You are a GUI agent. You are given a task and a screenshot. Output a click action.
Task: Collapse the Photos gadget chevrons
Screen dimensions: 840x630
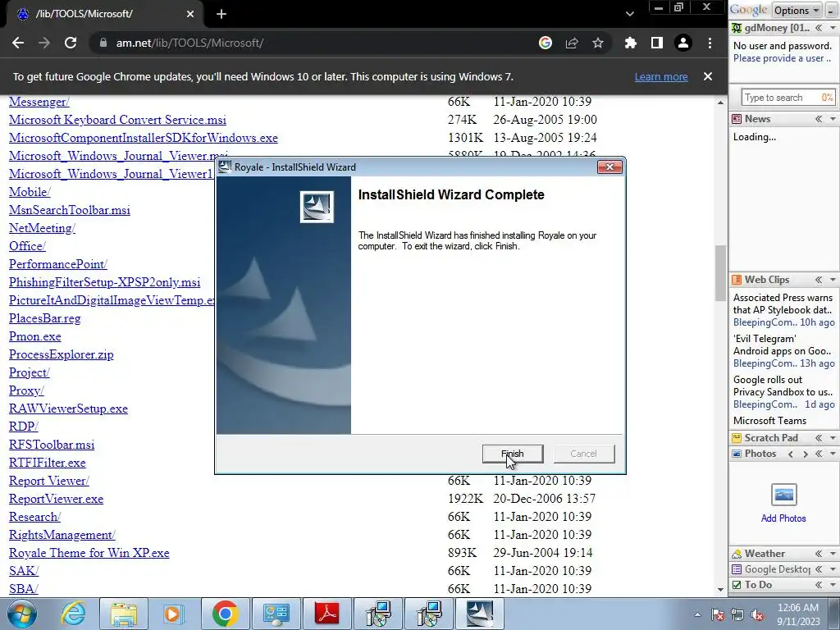click(x=819, y=454)
